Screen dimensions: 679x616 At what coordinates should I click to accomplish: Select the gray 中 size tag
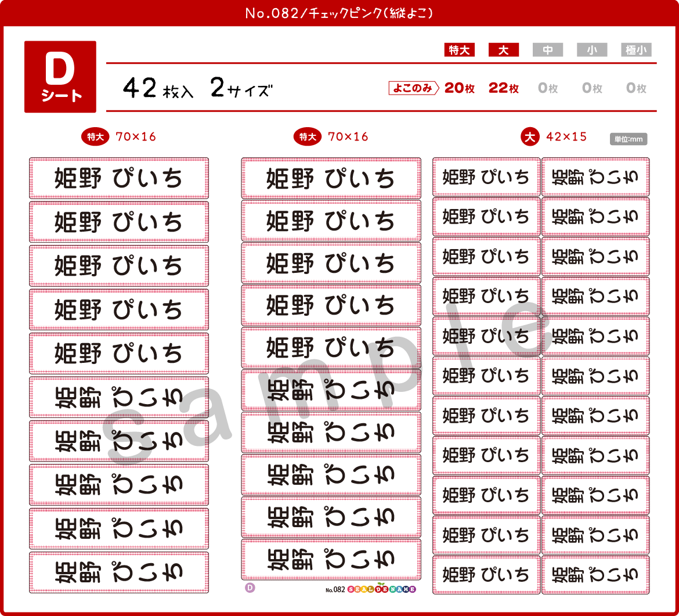[x=548, y=50]
